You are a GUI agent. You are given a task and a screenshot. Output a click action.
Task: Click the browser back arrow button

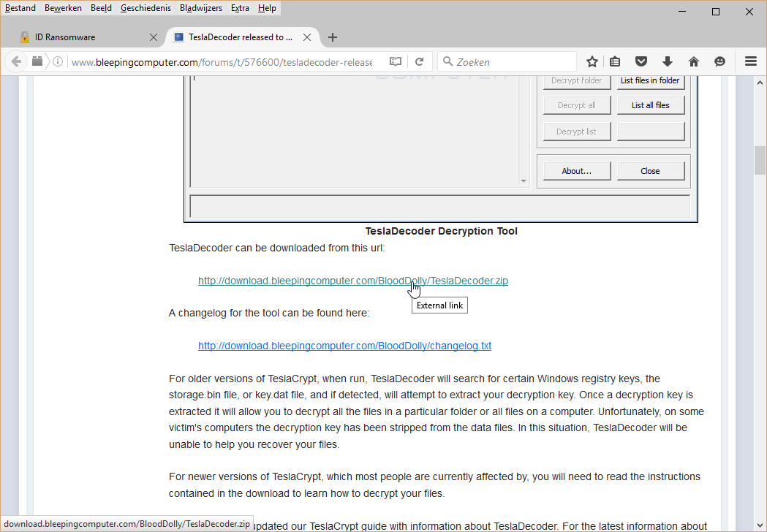(16, 62)
